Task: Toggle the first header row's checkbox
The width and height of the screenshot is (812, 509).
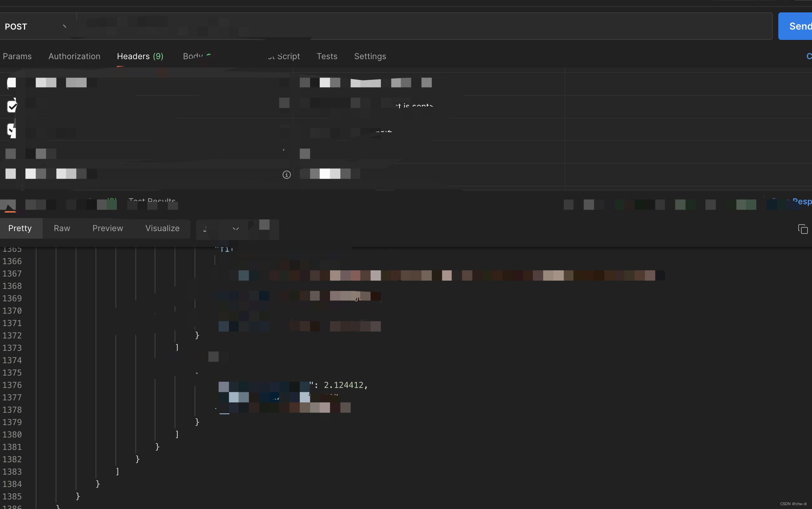Action: [12, 83]
